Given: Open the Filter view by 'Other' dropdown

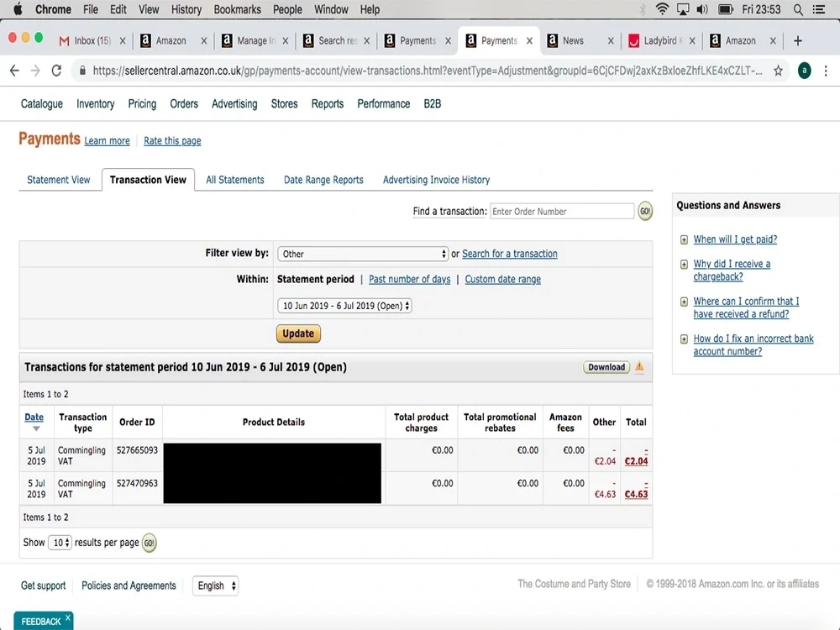Looking at the screenshot, I should pyautogui.click(x=363, y=254).
